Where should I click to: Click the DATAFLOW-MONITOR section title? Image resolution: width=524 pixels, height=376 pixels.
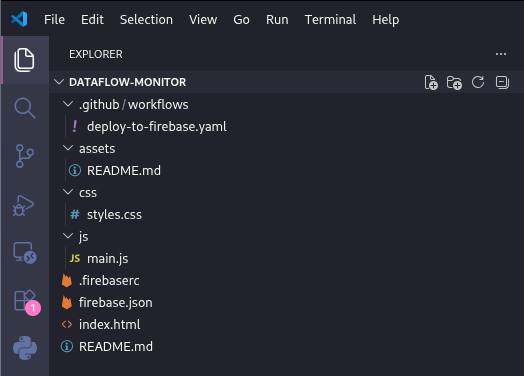point(127,82)
